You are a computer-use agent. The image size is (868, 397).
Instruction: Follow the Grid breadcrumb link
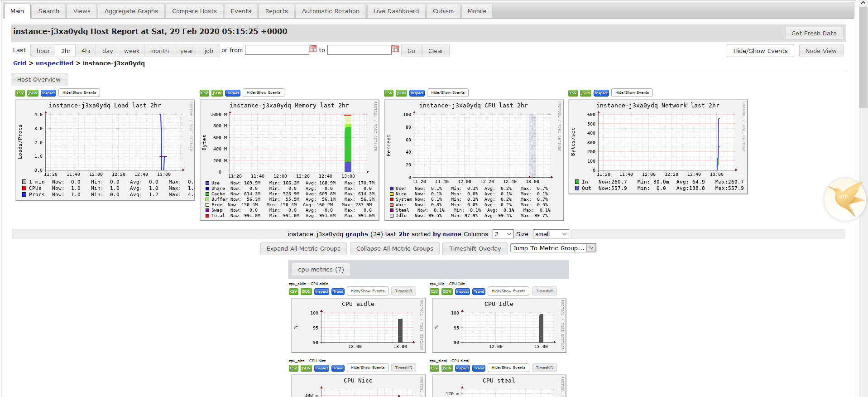point(19,63)
